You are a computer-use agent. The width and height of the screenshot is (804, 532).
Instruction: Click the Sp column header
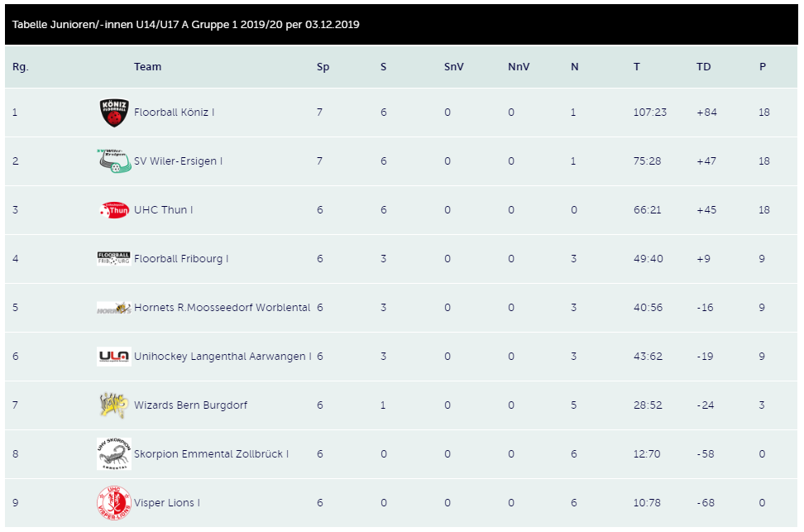323,67
